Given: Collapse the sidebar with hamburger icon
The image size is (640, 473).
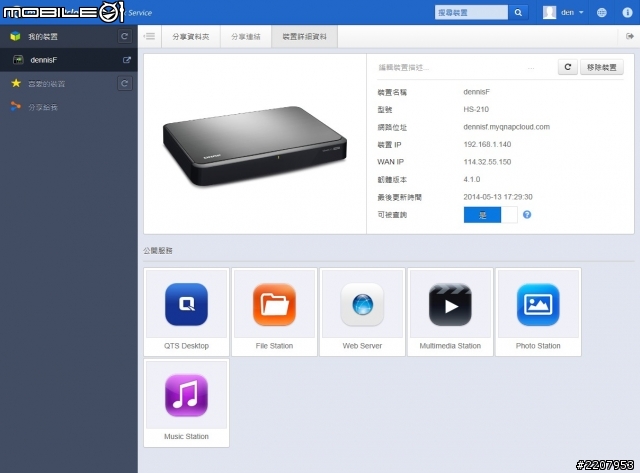Looking at the screenshot, I should [149, 36].
